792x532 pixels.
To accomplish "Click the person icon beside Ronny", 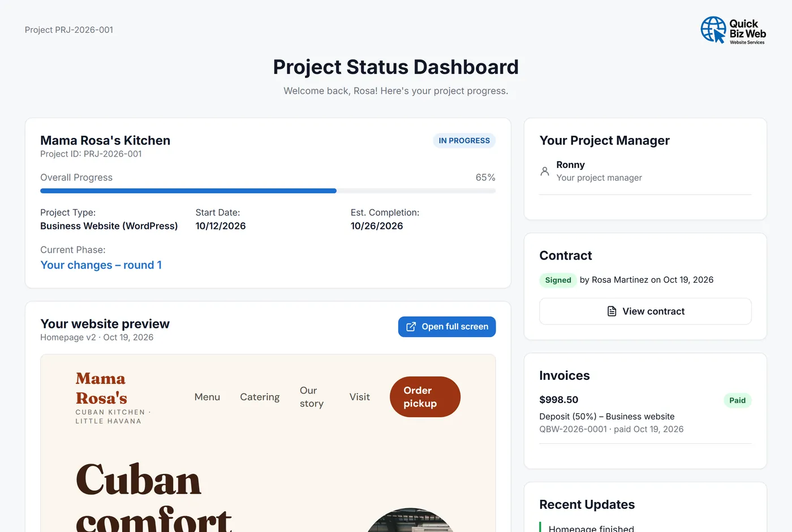I will click(545, 171).
